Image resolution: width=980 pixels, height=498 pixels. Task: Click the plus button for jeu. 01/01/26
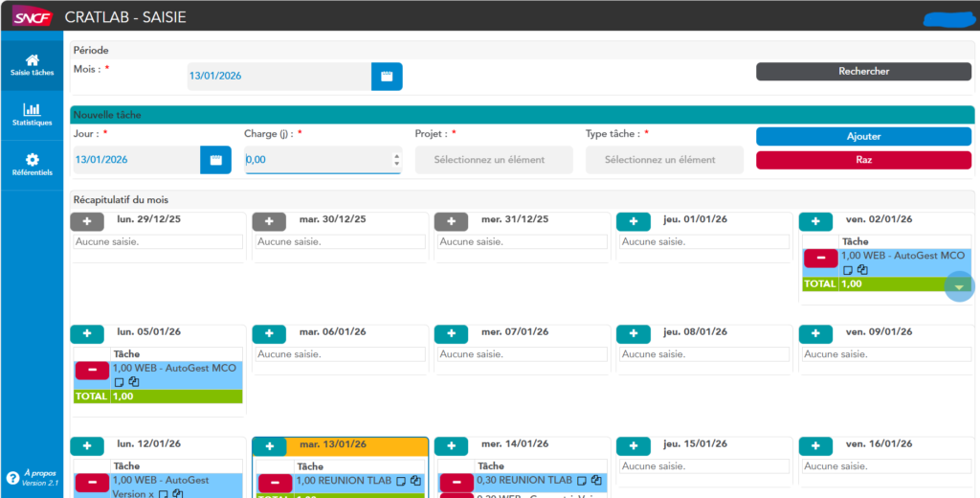[x=633, y=221]
